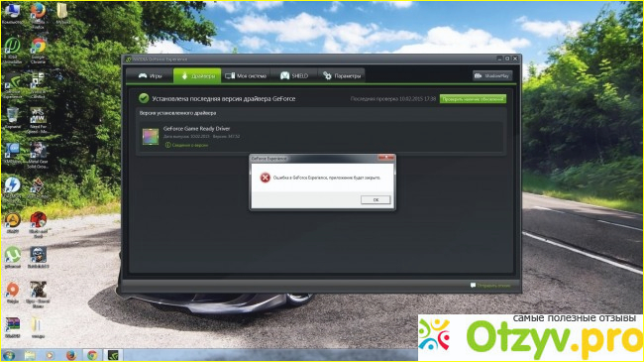Open the driver release notes link
This screenshot has height=362, width=644.
click(x=186, y=145)
